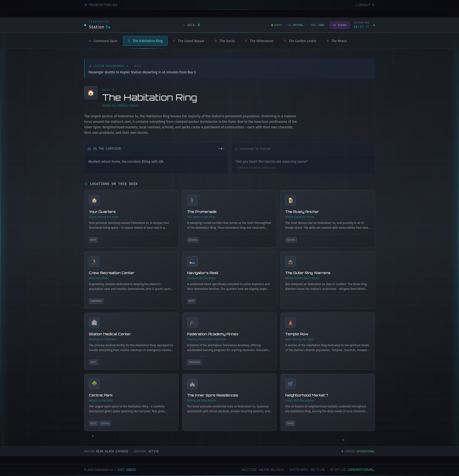Image resolution: width=459 pixels, height=476 pixels.
Task: Click the Navigator's Rest bed icon
Action: (x=192, y=262)
